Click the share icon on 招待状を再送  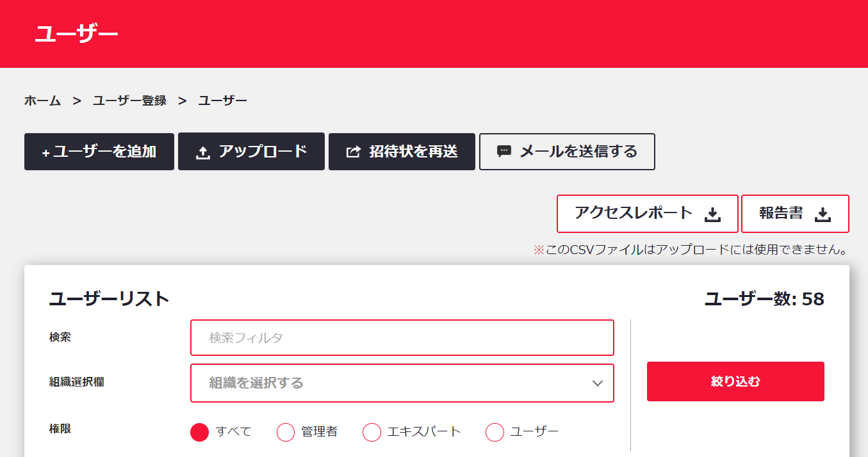(x=353, y=152)
